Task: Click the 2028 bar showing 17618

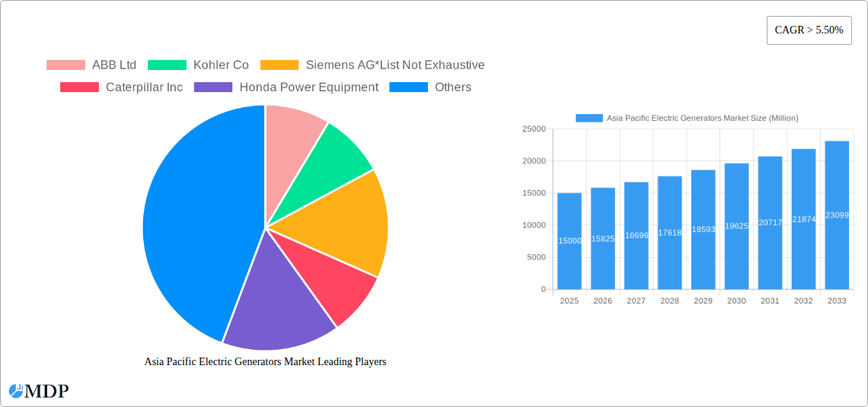Action: tap(670, 233)
